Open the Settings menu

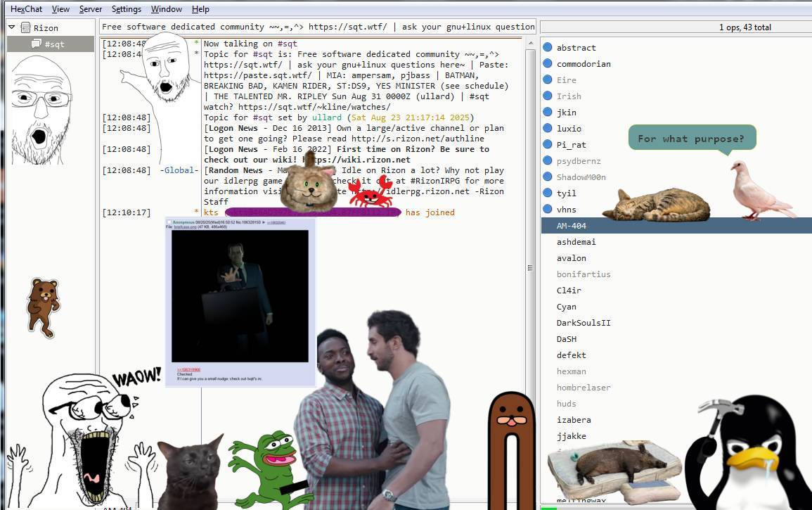[127, 9]
